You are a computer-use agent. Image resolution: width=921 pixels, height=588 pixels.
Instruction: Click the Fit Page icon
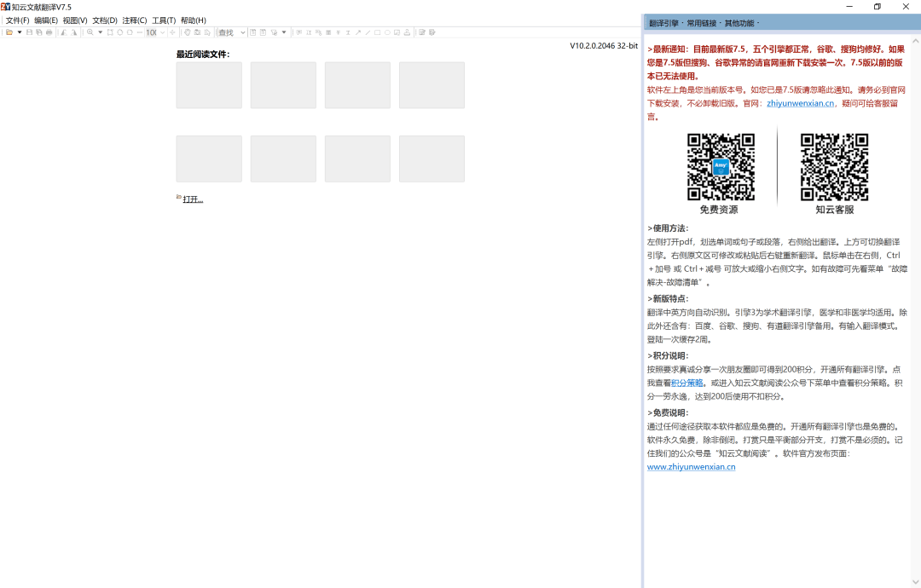click(120, 32)
